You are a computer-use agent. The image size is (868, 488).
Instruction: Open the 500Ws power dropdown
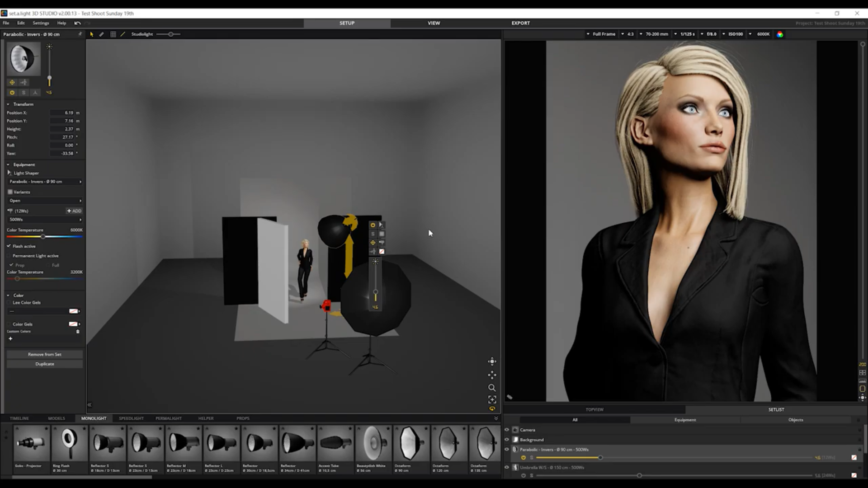45,220
